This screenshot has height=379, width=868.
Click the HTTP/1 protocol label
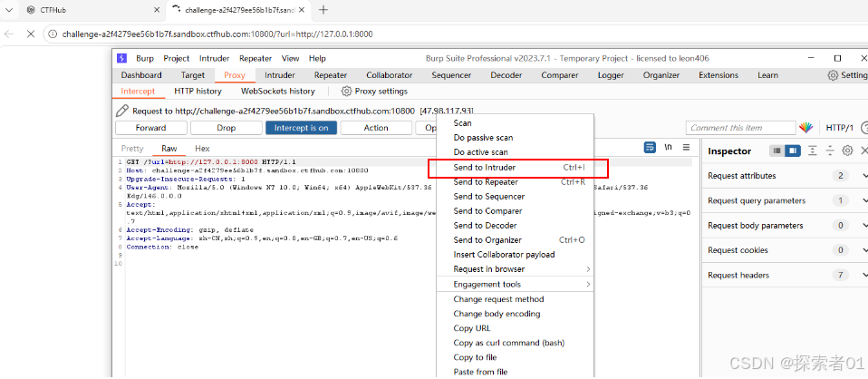(x=840, y=128)
